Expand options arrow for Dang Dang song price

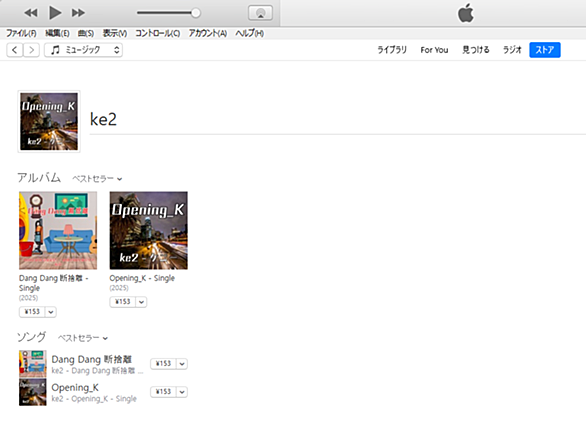click(x=182, y=364)
